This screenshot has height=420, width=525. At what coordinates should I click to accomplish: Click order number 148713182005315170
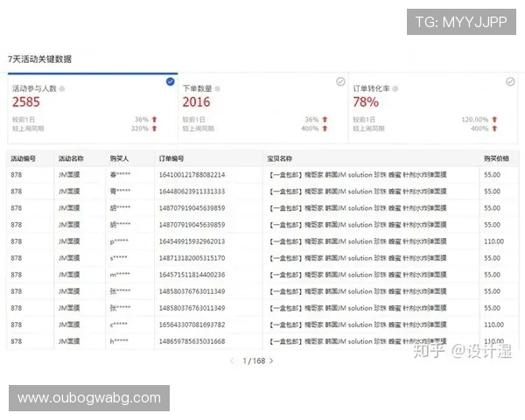(x=192, y=258)
